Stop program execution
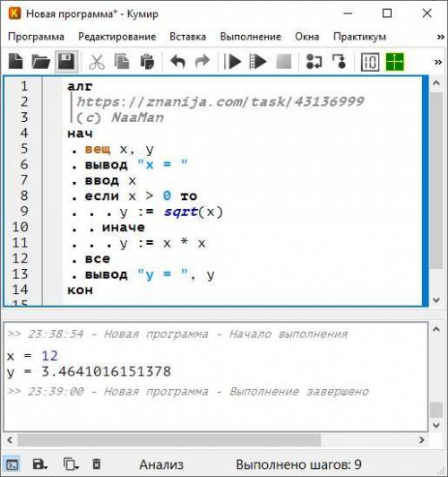 [283, 62]
